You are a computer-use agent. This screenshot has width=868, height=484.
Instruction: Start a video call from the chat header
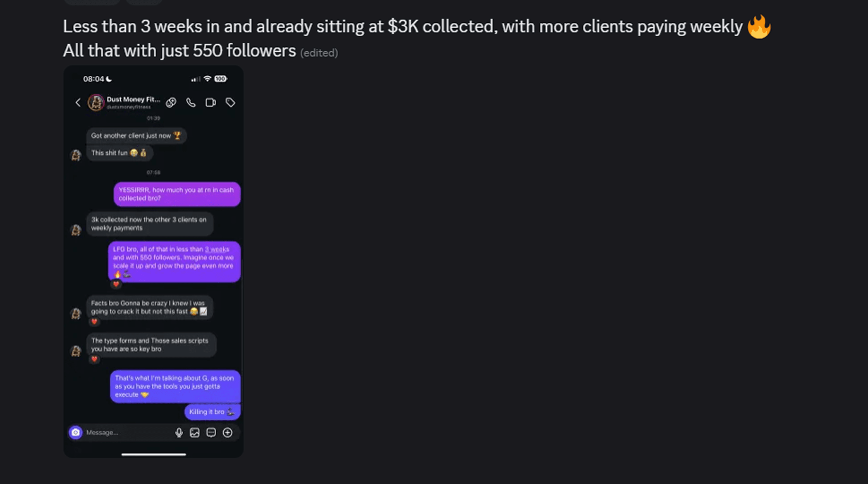click(210, 102)
